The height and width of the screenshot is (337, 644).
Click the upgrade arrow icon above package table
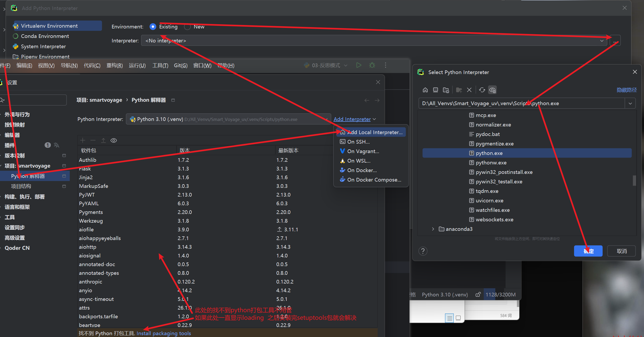pos(103,140)
